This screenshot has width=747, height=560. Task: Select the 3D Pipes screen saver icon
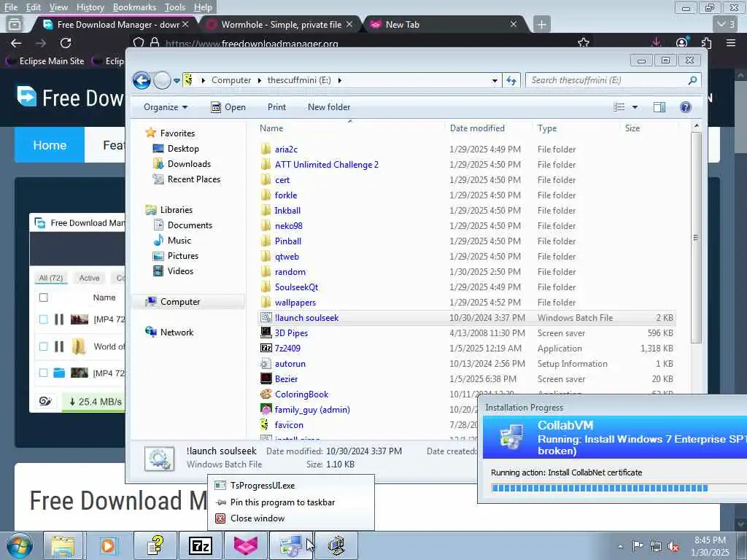point(266,332)
